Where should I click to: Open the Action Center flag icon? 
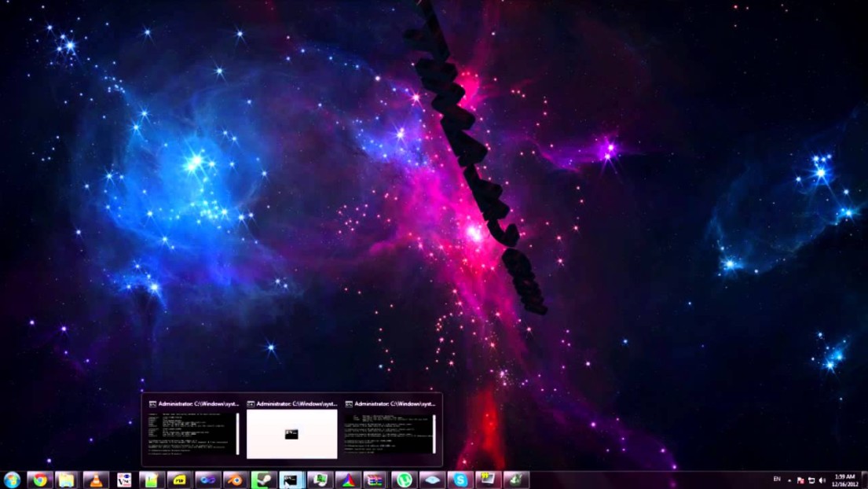coord(800,480)
